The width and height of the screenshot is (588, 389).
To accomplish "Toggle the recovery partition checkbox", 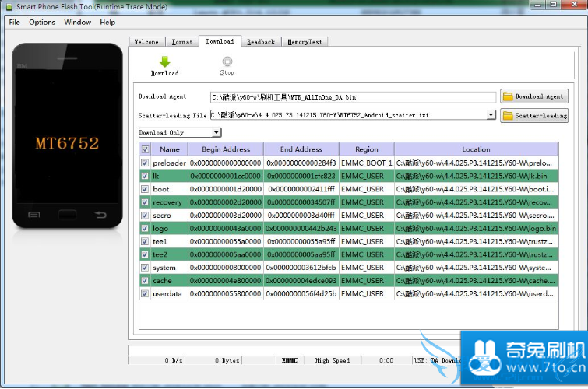I will pos(145,202).
